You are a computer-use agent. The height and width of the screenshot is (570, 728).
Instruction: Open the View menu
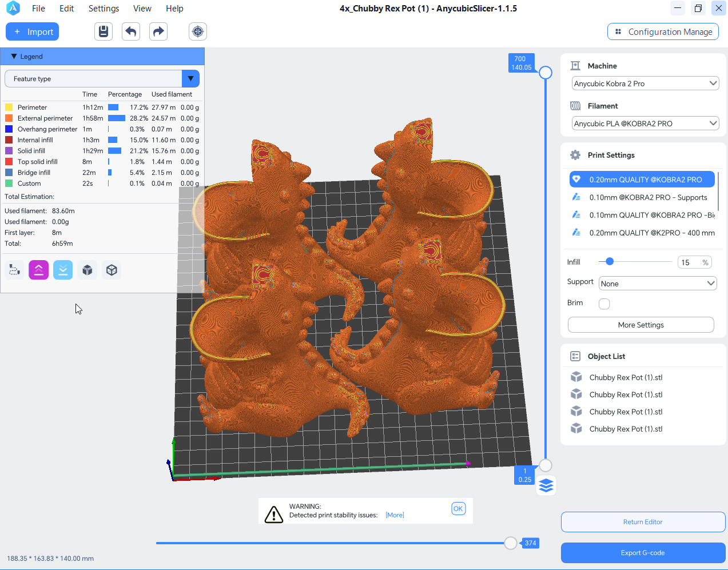coord(142,9)
